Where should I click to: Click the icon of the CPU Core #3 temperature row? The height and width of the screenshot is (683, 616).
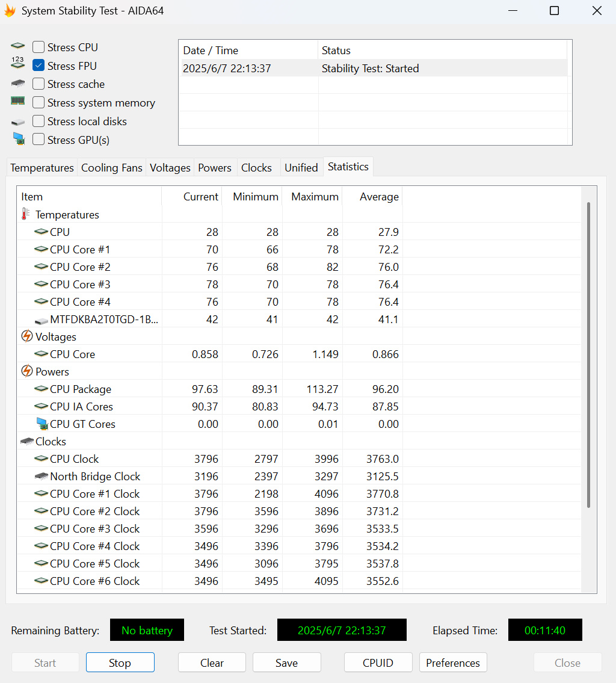click(x=41, y=284)
